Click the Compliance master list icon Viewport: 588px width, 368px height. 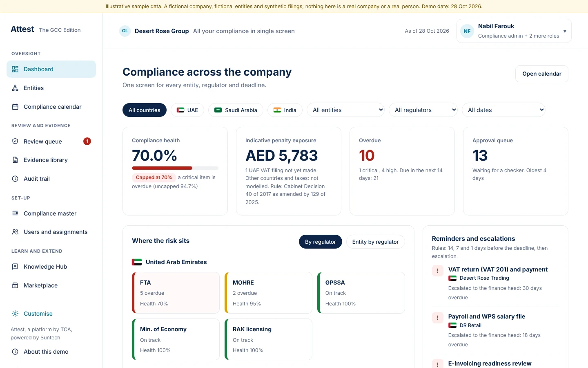[x=15, y=213]
